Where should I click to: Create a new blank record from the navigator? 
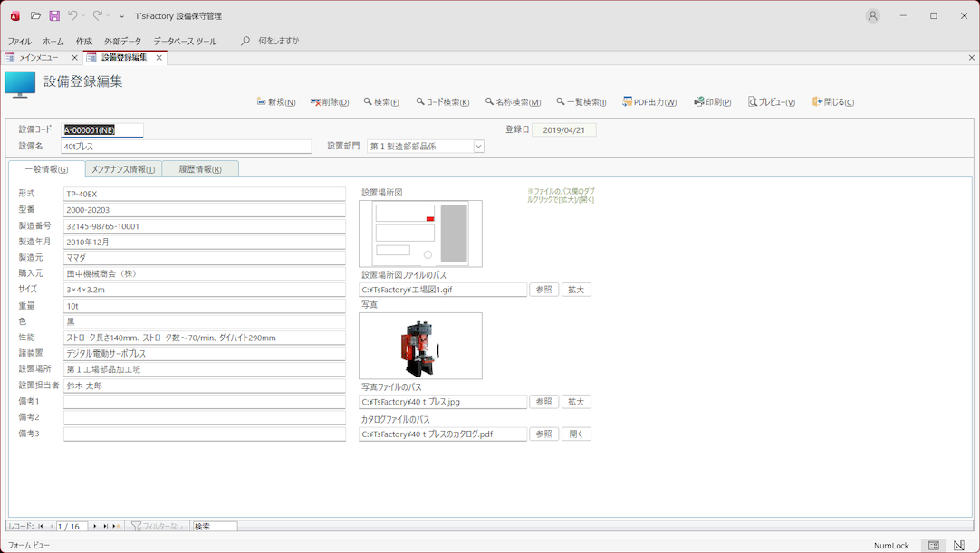pyautogui.click(x=116, y=526)
